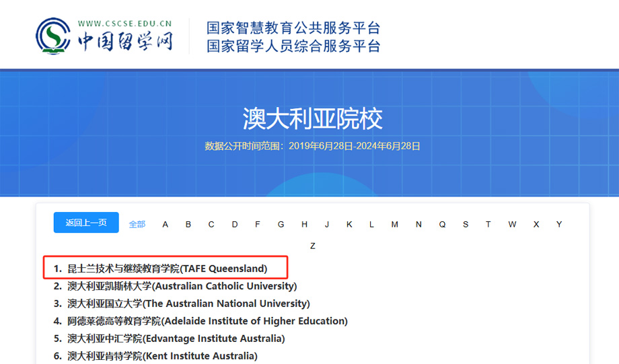Viewport: 619px width, 364px height.
Task: Filter institutions by letter T
Action: coord(488,224)
